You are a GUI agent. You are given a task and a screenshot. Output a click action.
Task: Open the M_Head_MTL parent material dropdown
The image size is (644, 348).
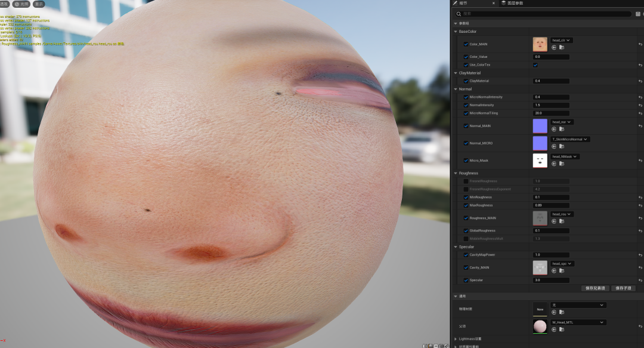[x=578, y=322]
